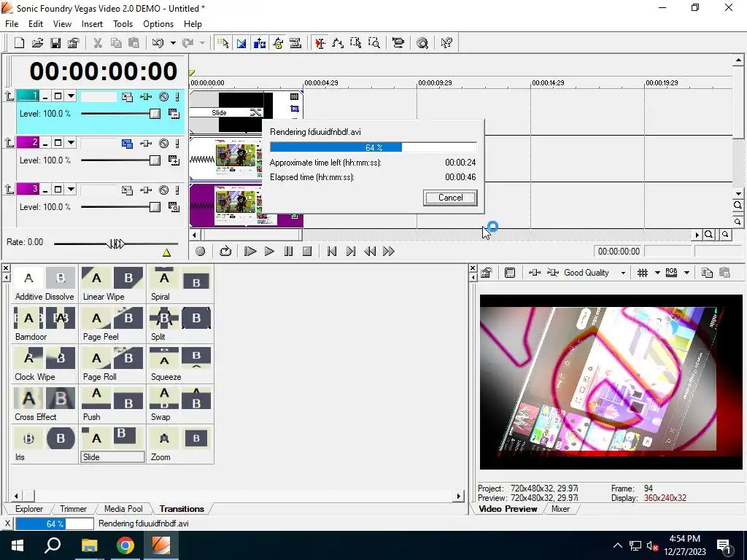Open the preview grid overlay dropdown arrow
This screenshot has width=747, height=560.
pyautogui.click(x=657, y=273)
